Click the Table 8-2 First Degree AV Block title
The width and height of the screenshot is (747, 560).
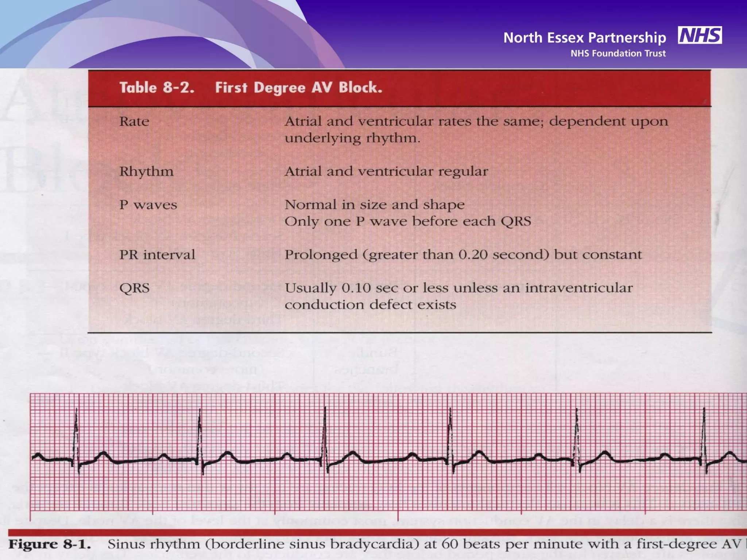(251, 87)
